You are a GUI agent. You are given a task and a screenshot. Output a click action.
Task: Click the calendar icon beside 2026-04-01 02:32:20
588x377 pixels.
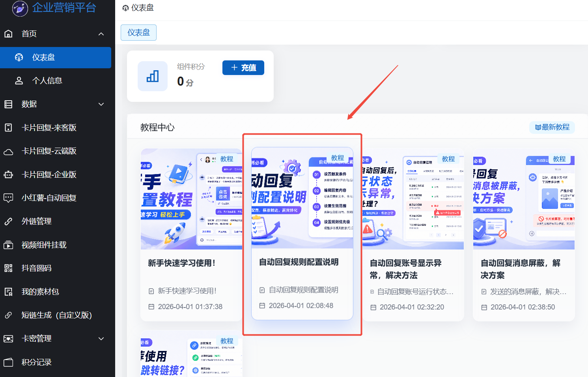tap(373, 307)
